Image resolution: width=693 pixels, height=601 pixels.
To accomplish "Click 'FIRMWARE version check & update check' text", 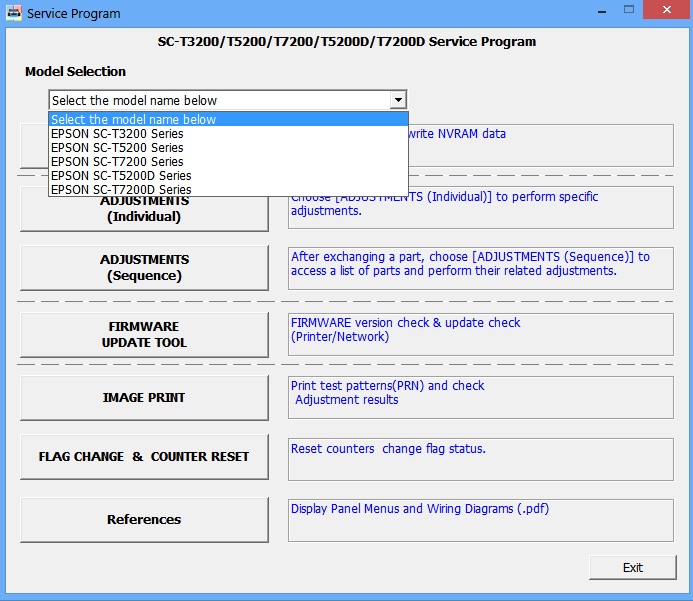I will tap(405, 323).
